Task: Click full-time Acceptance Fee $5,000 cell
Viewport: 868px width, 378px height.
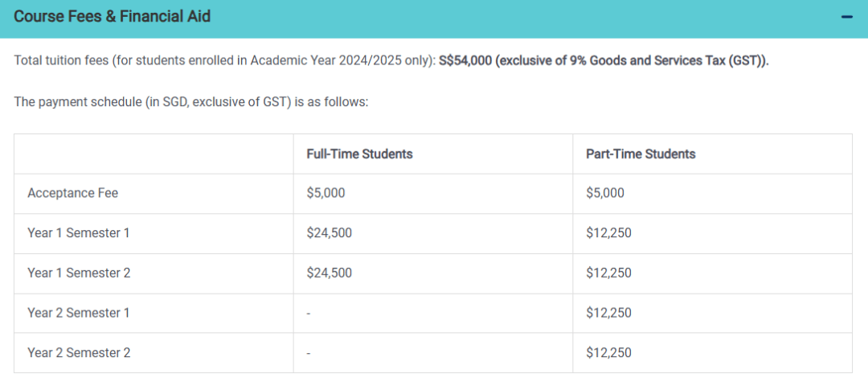Action: pos(325,194)
